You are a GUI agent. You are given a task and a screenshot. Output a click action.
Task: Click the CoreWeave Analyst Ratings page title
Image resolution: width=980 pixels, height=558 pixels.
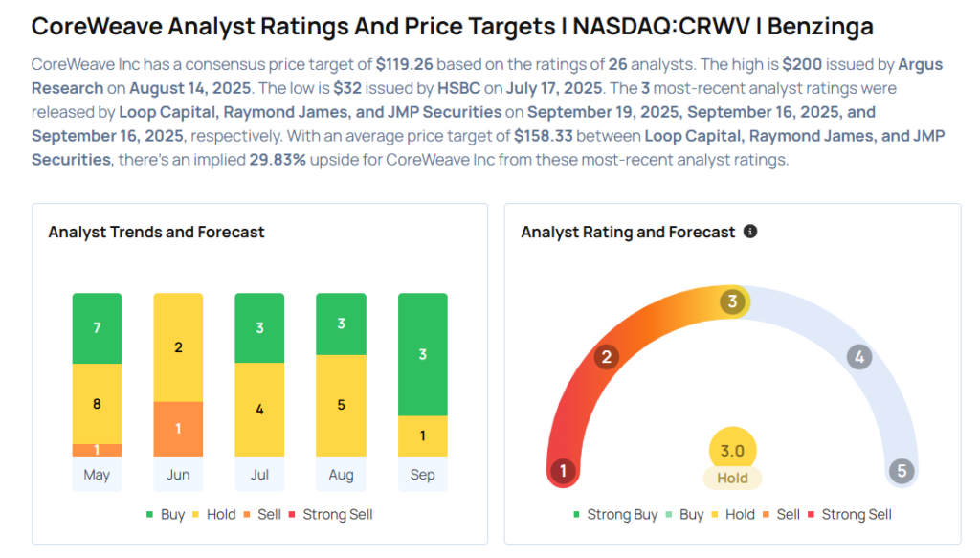(452, 26)
